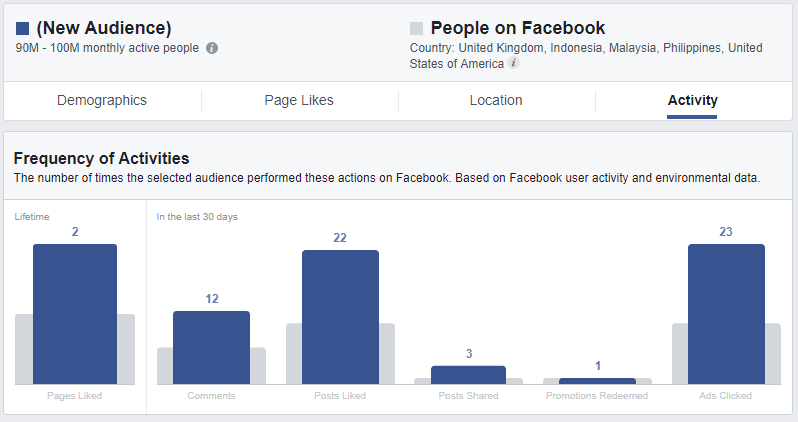Click the Ads Clicked axis label

click(x=726, y=396)
